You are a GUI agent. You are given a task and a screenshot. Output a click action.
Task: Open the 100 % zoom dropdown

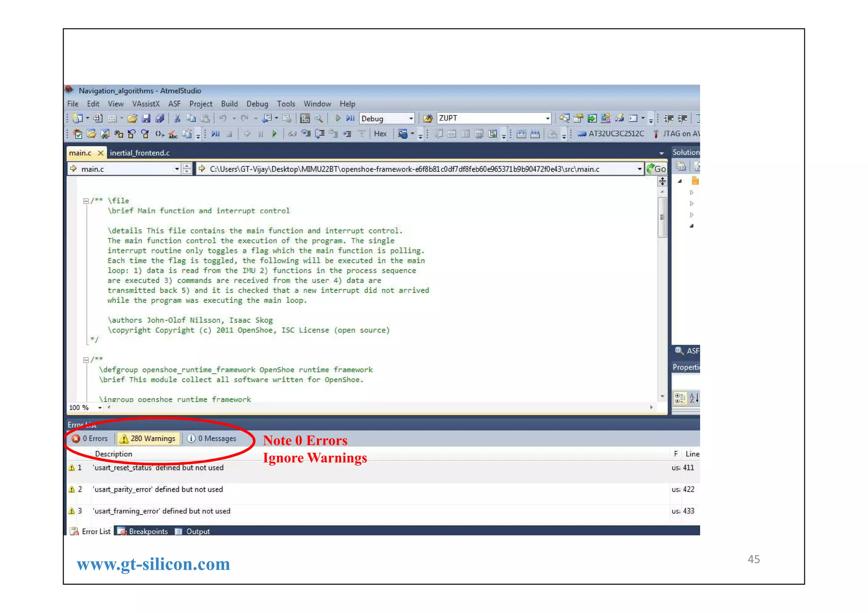click(x=100, y=408)
